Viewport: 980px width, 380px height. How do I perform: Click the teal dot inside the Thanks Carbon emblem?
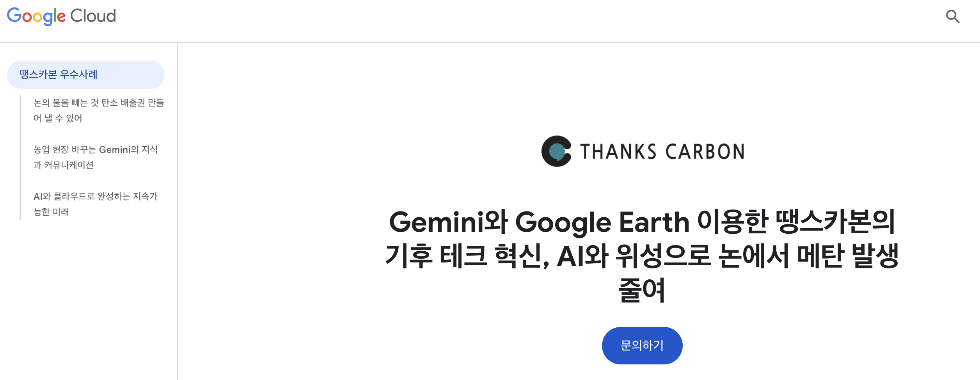557,151
